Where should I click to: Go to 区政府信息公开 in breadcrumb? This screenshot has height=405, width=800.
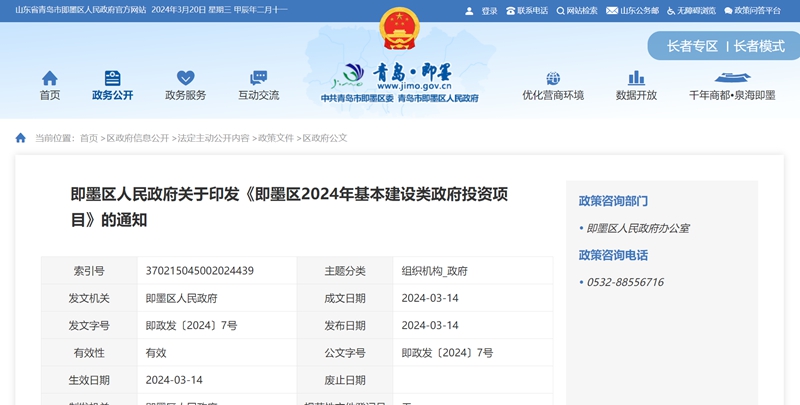point(138,138)
